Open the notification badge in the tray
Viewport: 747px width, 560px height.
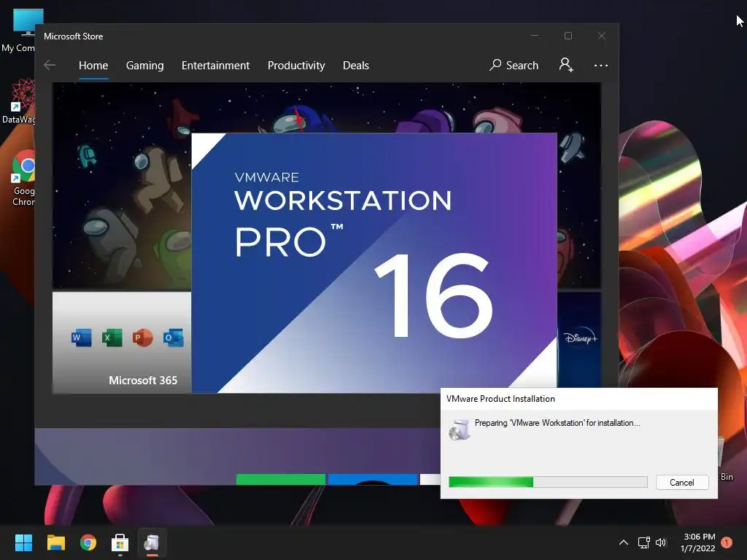[x=727, y=542]
